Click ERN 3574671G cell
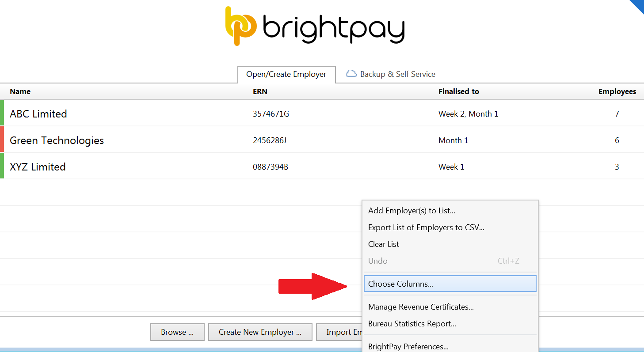The image size is (644, 352). point(271,114)
